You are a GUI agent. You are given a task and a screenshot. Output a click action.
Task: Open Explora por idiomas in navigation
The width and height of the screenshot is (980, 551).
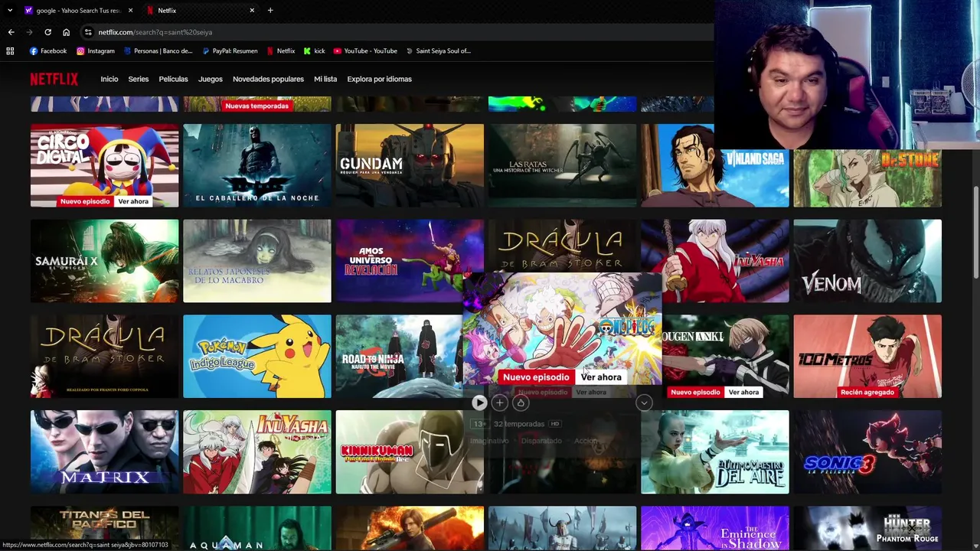click(x=379, y=79)
